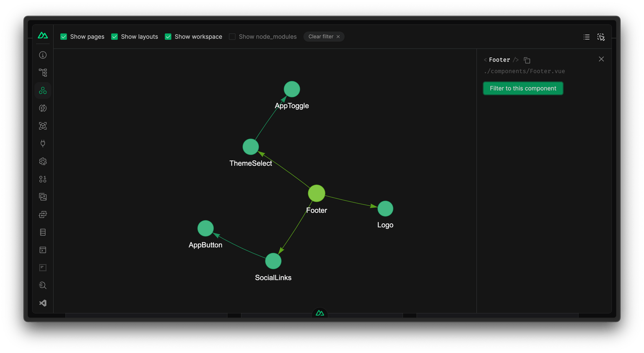Close the Footer details panel
Image resolution: width=644 pixels, height=353 pixels.
tap(601, 59)
